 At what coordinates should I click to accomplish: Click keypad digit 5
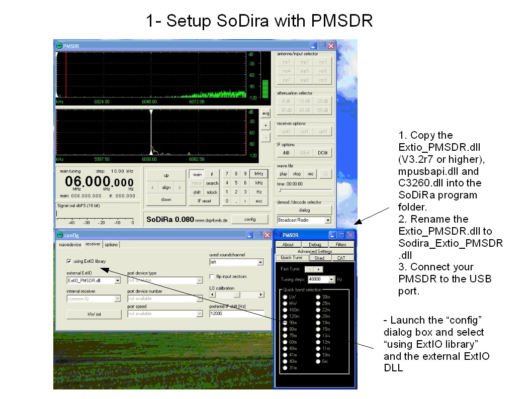(x=236, y=183)
